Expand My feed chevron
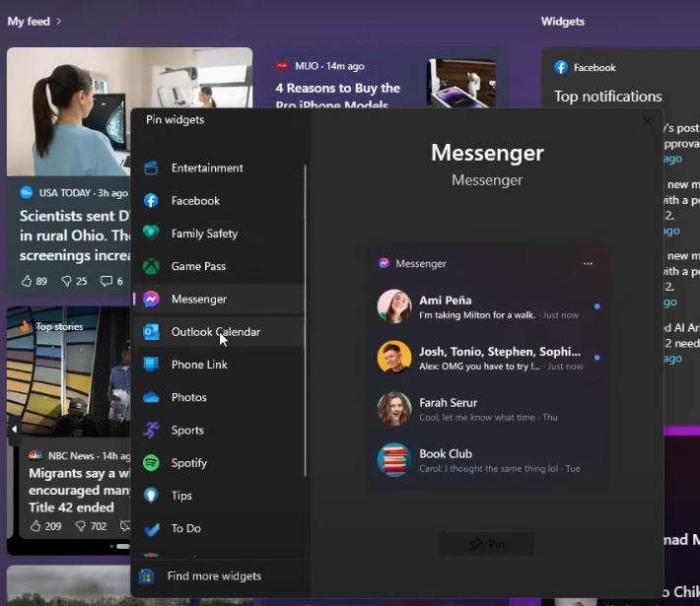Viewport: 700px width, 606px height. (x=59, y=21)
